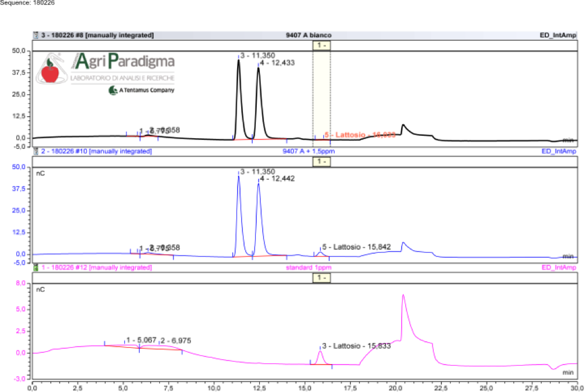Click the '1 -' marker box in the middle panel
Screen dimensions: 585x392
tap(322, 162)
